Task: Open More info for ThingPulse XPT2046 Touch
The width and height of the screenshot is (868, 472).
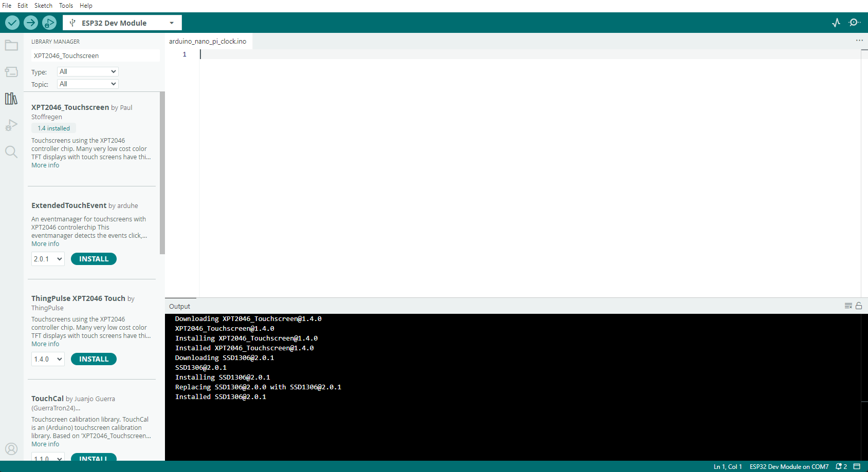Action: tap(45, 344)
